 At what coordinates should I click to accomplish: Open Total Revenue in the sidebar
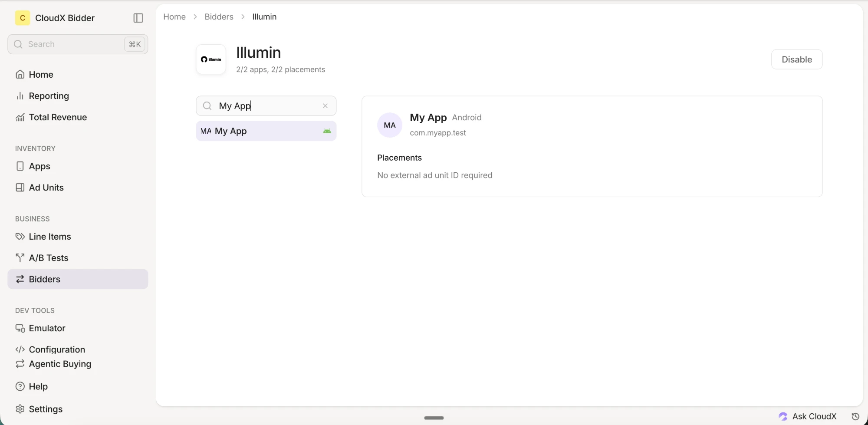pos(78,117)
